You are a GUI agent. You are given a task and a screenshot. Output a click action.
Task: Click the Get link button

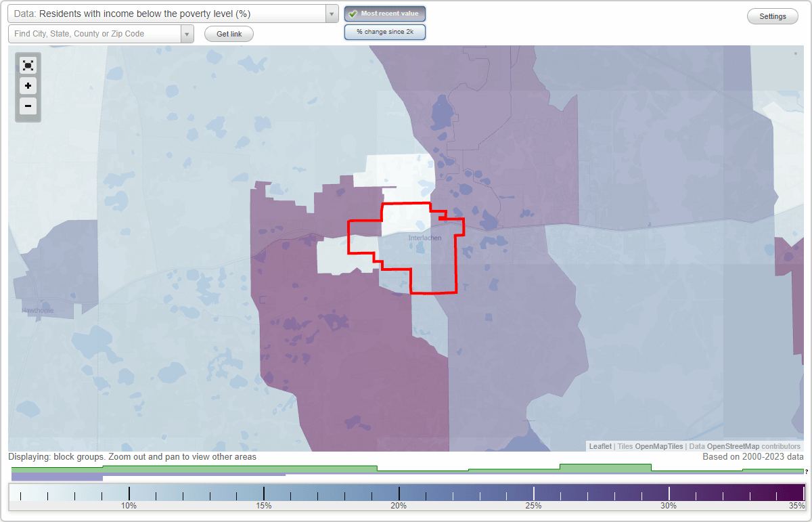tap(228, 34)
